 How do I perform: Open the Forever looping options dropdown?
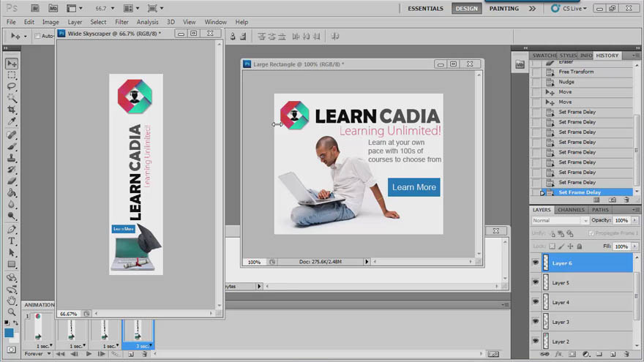point(37,354)
